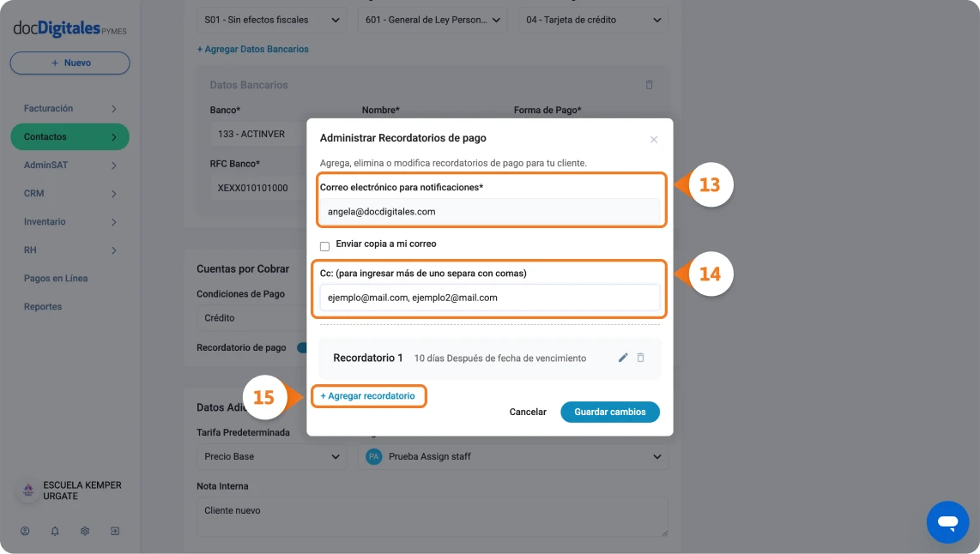Open the Reportes sidebar item
Screen dimensions: 980x554
click(43, 307)
